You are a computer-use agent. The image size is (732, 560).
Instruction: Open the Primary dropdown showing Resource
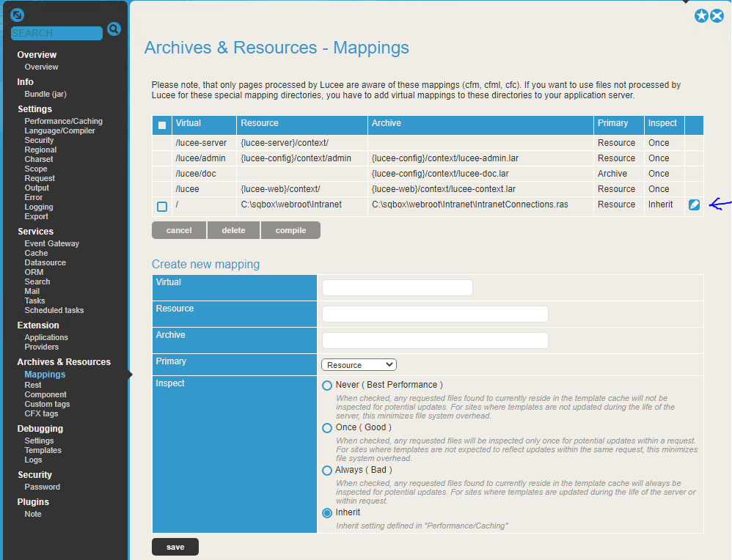point(359,365)
